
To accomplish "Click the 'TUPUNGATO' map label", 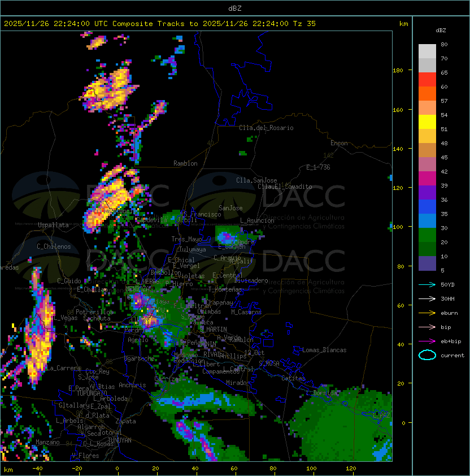I will pyautogui.click(x=92, y=393).
